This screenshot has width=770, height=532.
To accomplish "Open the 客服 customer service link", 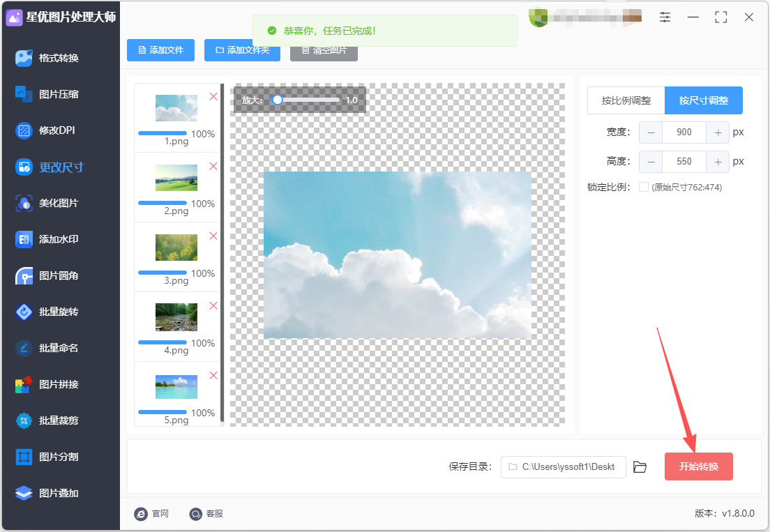I will point(206,514).
